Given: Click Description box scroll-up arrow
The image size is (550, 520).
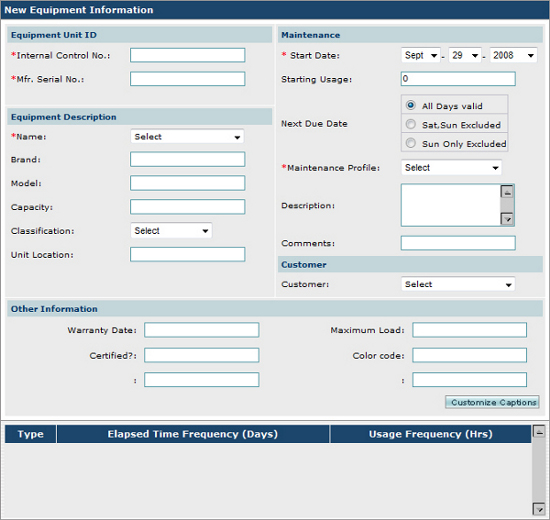Looking at the screenshot, I should 507,192.
